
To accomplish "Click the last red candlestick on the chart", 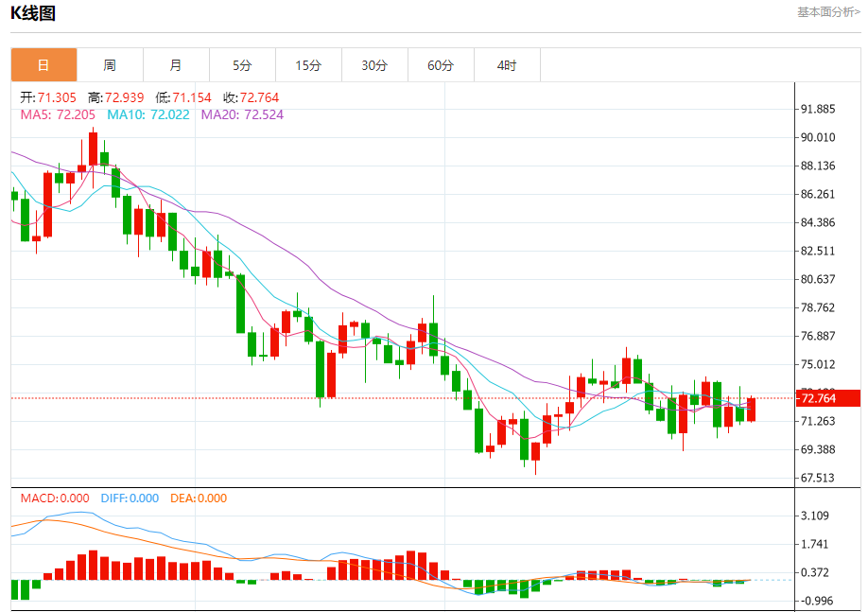I will pos(751,410).
